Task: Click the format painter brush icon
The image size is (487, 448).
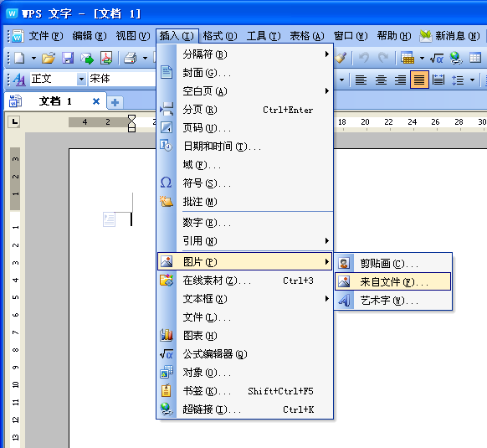Action: click(x=341, y=58)
